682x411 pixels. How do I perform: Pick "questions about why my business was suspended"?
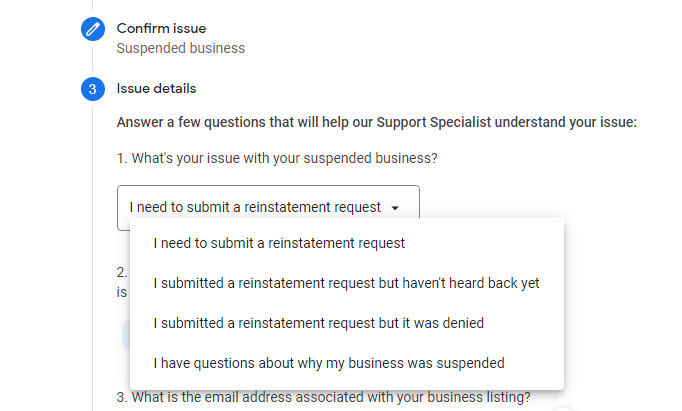(x=329, y=363)
